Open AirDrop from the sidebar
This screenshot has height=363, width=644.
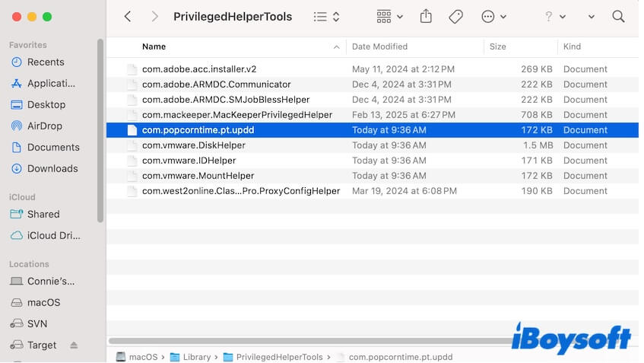tap(46, 126)
